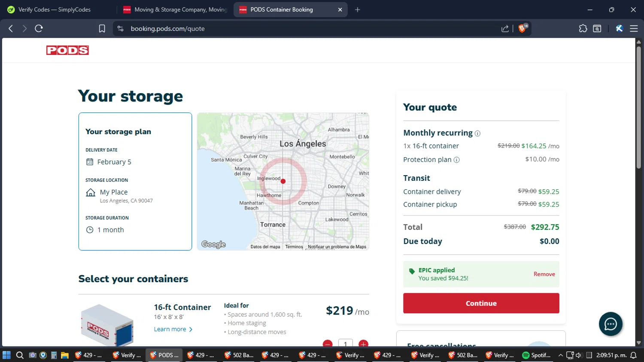Viewport: 644px width, 362px height.
Task: Bookmark this page using the bookmark icon
Action: pos(102,28)
